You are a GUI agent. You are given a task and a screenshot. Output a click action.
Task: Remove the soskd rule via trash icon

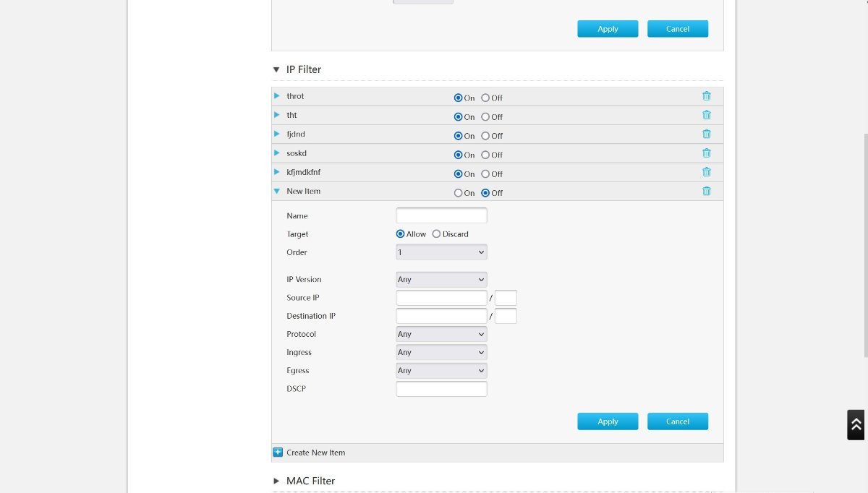point(706,153)
